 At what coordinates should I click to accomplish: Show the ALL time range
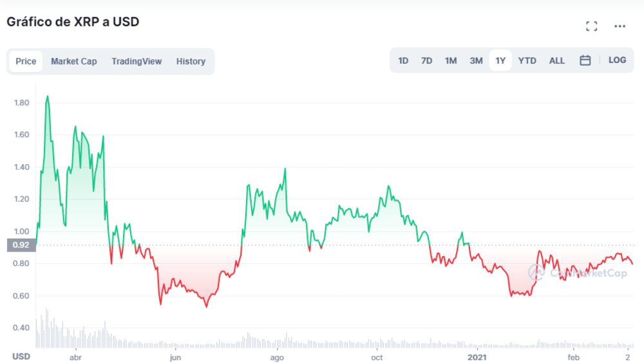coord(557,60)
